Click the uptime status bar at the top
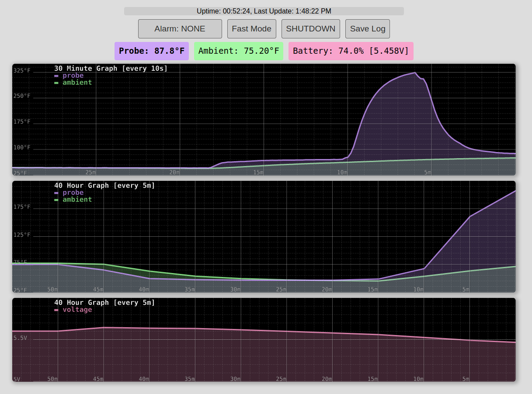This screenshot has height=394, width=532. click(x=264, y=11)
